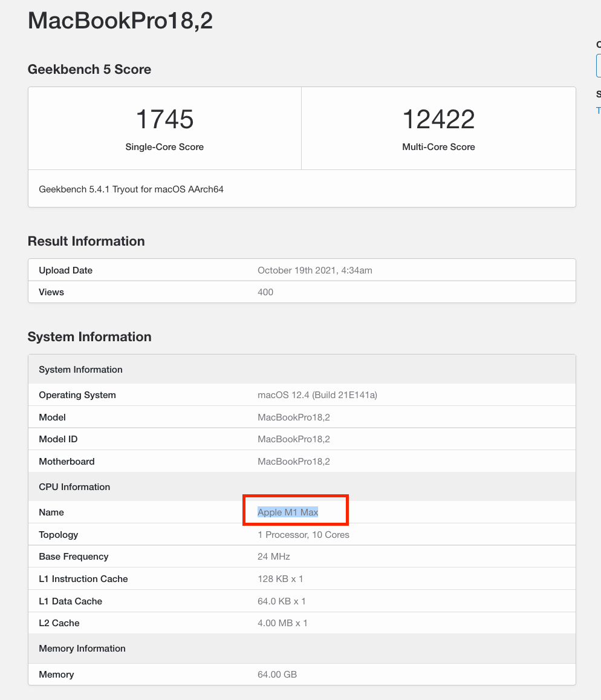Select the 64.00 GB memory value
The height and width of the screenshot is (700, 601).
tap(277, 675)
